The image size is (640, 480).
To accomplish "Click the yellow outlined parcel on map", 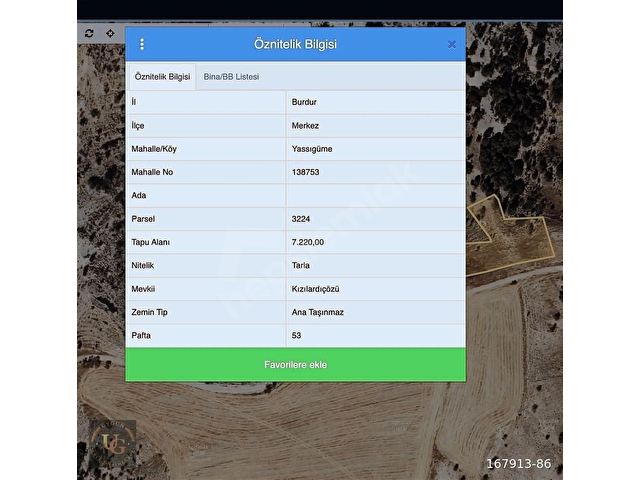I will (x=518, y=241).
